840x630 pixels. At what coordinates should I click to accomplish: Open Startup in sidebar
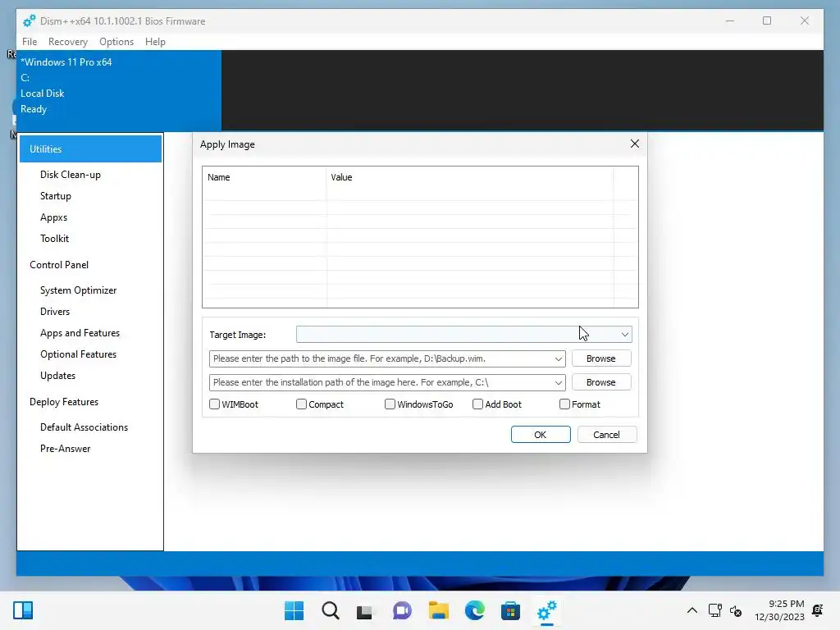(56, 196)
